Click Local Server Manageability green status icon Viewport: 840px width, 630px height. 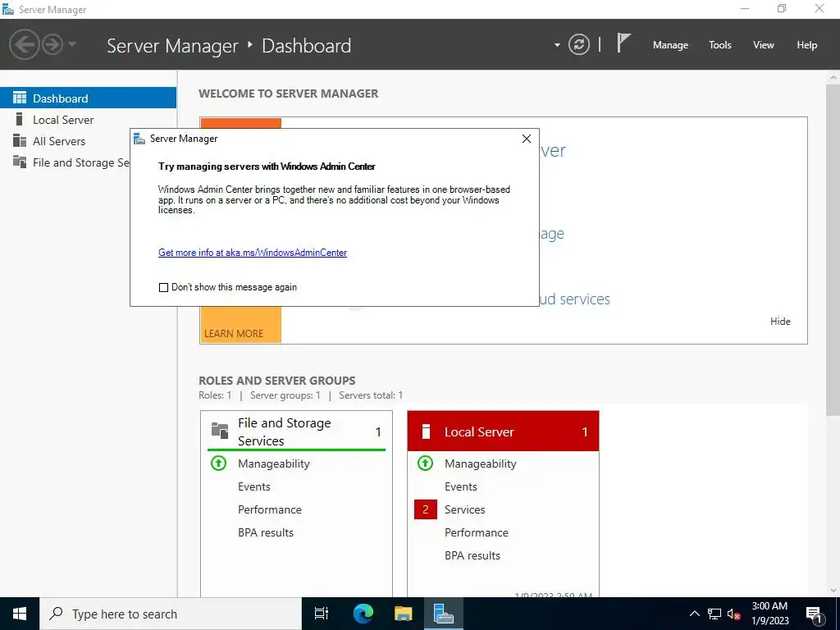pos(426,463)
